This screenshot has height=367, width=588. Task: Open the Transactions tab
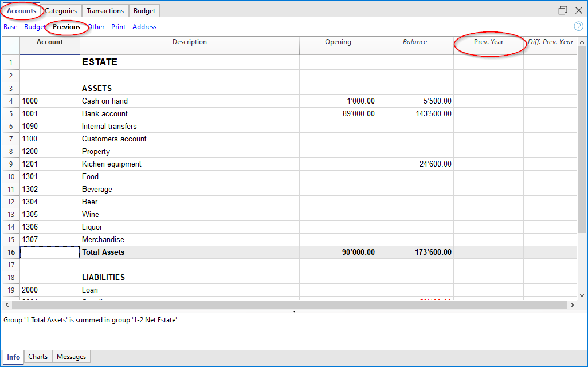pyautogui.click(x=105, y=11)
